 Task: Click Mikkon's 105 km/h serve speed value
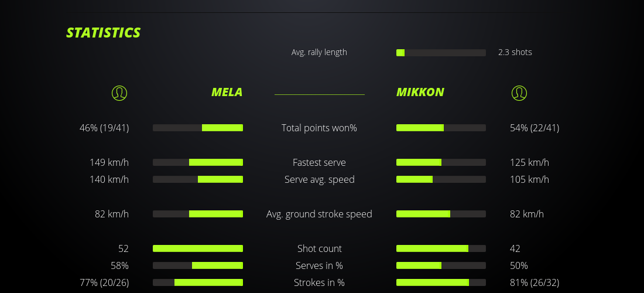coord(529,179)
